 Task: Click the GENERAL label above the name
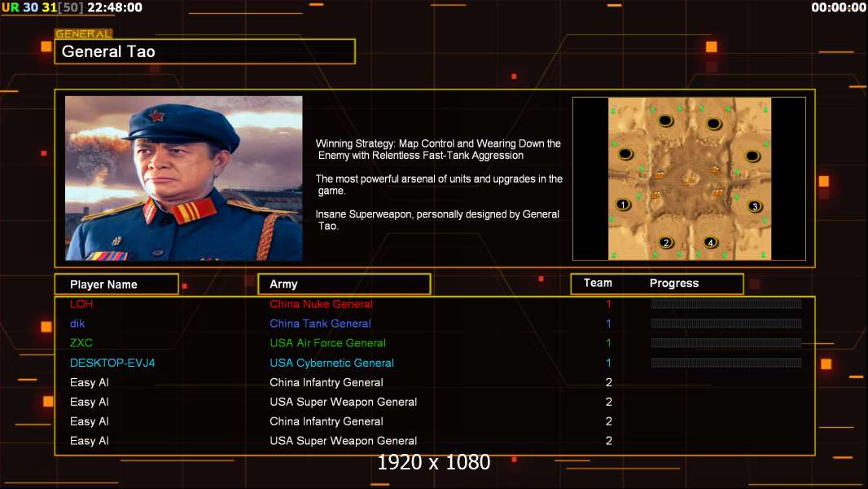84,33
